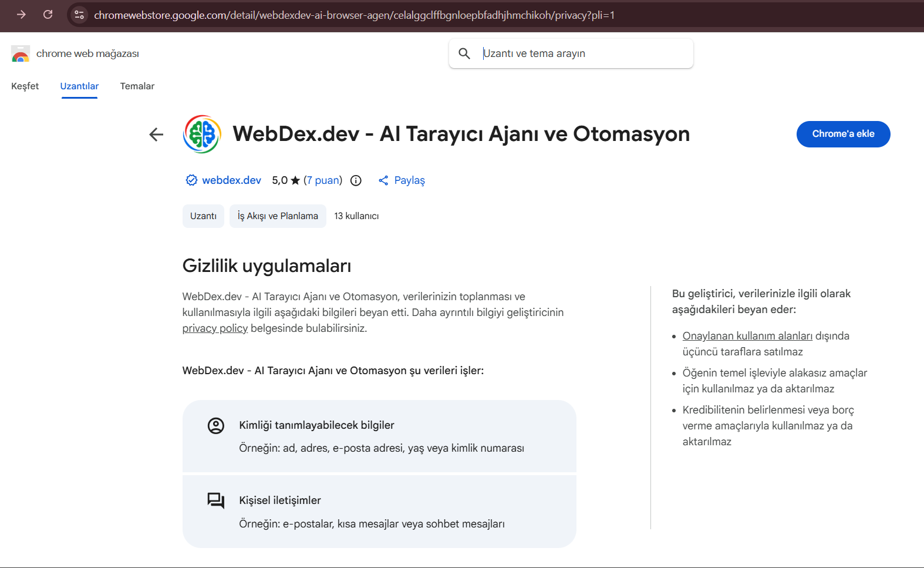Click the '13 kullanıcı' user count
This screenshot has height=568, width=924.
(x=356, y=216)
